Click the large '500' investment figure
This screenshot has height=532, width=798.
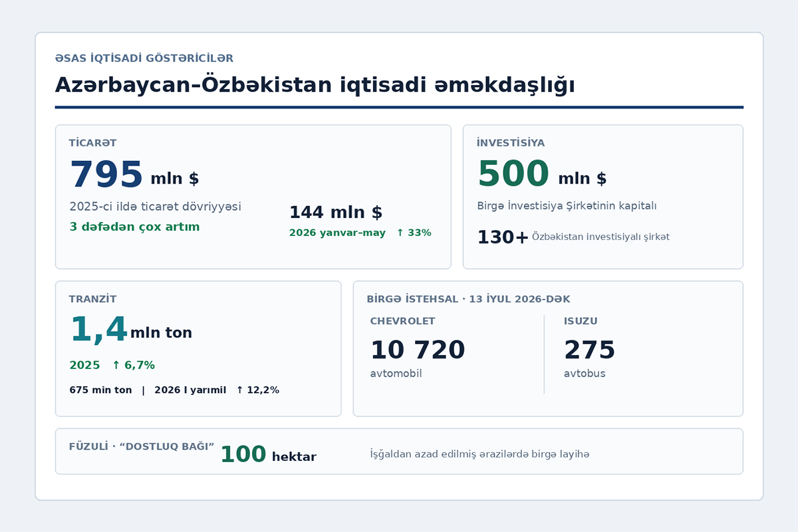pos(513,174)
